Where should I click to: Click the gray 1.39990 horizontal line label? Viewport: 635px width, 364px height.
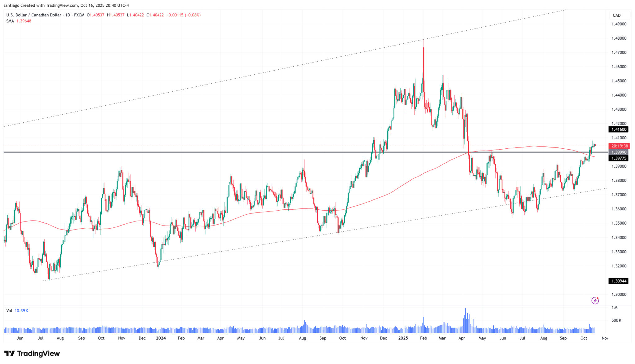coord(619,152)
